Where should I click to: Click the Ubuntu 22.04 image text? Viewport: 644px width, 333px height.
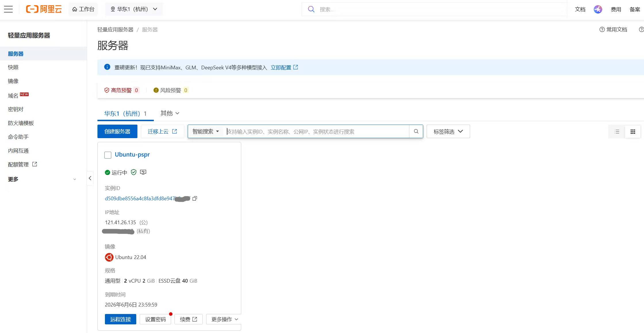tap(131, 257)
